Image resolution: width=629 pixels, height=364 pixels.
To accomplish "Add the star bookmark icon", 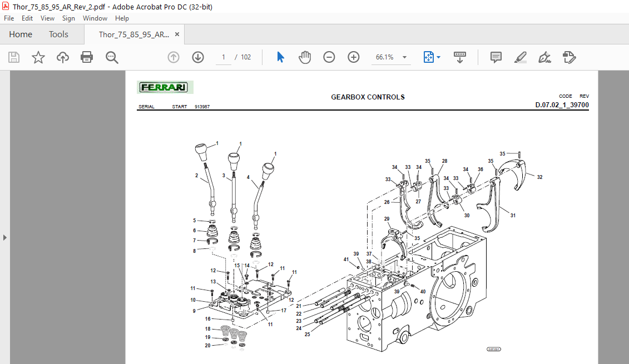I will tap(38, 57).
